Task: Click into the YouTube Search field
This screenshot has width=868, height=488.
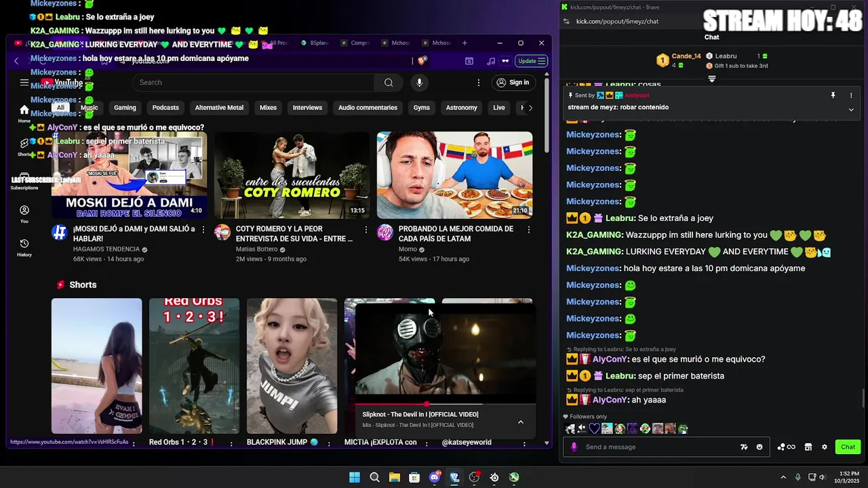Action: [253, 83]
